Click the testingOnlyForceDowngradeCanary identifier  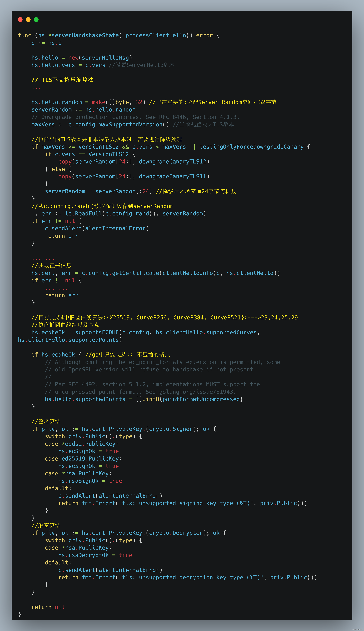[251, 147]
